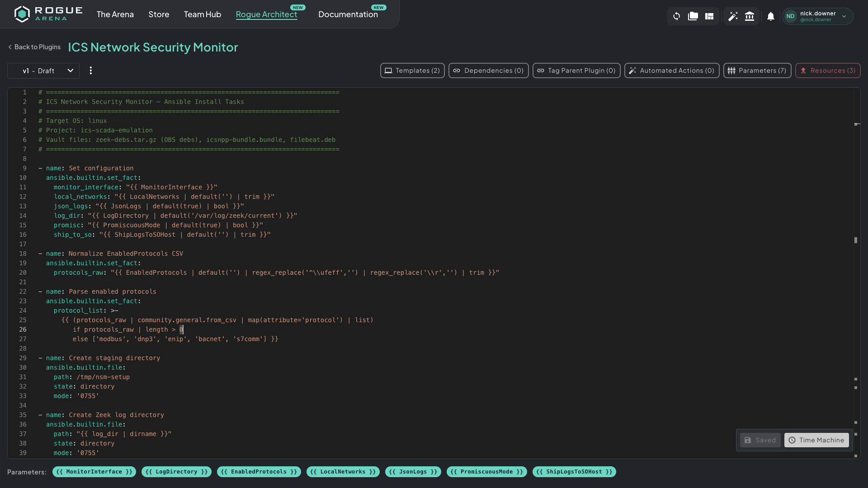
Task: Open Documentation page
Action: (x=348, y=14)
